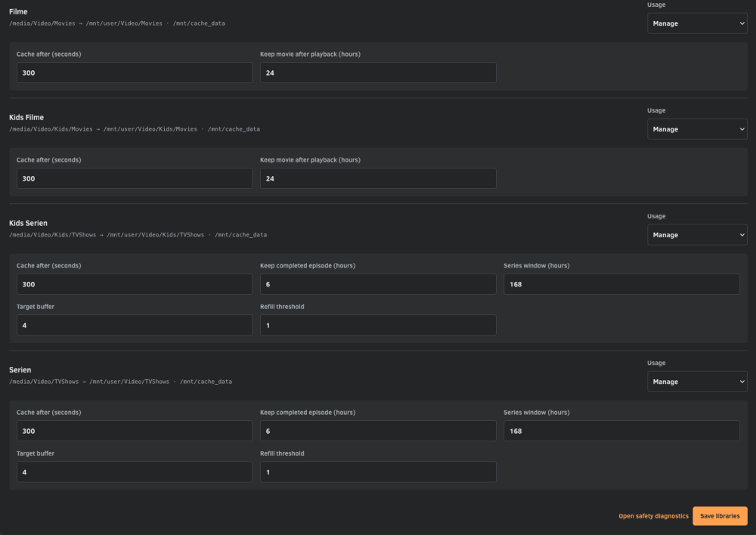This screenshot has width=756, height=535.
Task: Focus Cache after field in Filme section
Action: pyautogui.click(x=135, y=73)
